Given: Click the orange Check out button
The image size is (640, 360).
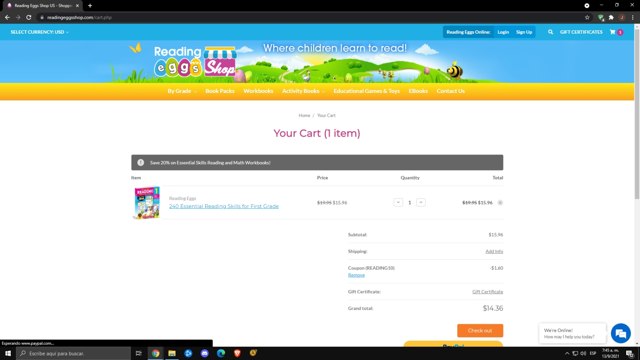Looking at the screenshot, I should (480, 331).
